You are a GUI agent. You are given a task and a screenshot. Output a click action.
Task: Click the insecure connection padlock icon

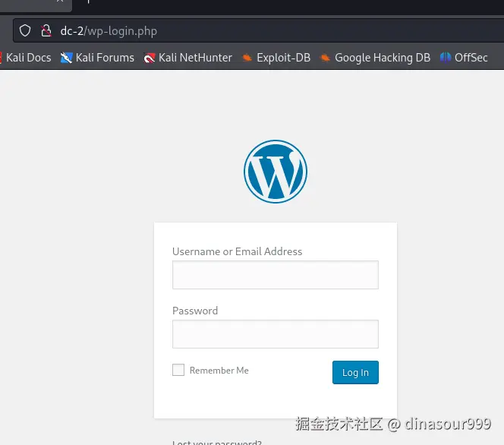tap(46, 31)
